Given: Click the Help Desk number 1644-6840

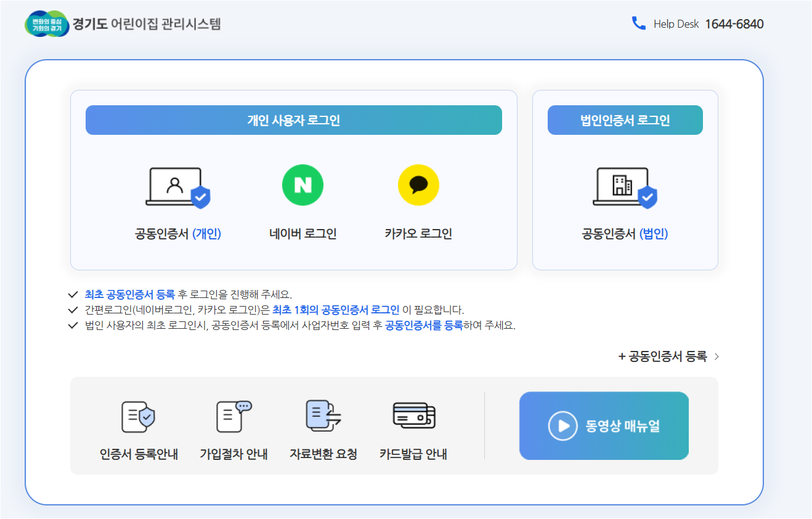Looking at the screenshot, I should 734,24.
